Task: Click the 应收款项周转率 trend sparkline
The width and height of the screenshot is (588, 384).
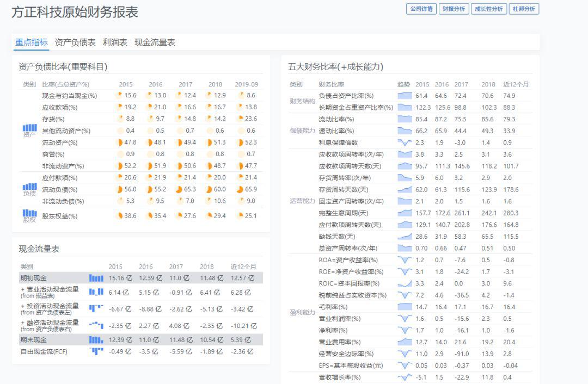Action: click(405, 154)
